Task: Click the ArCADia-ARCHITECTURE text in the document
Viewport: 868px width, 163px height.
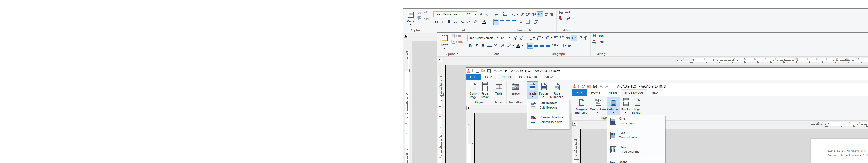Action: [846, 151]
